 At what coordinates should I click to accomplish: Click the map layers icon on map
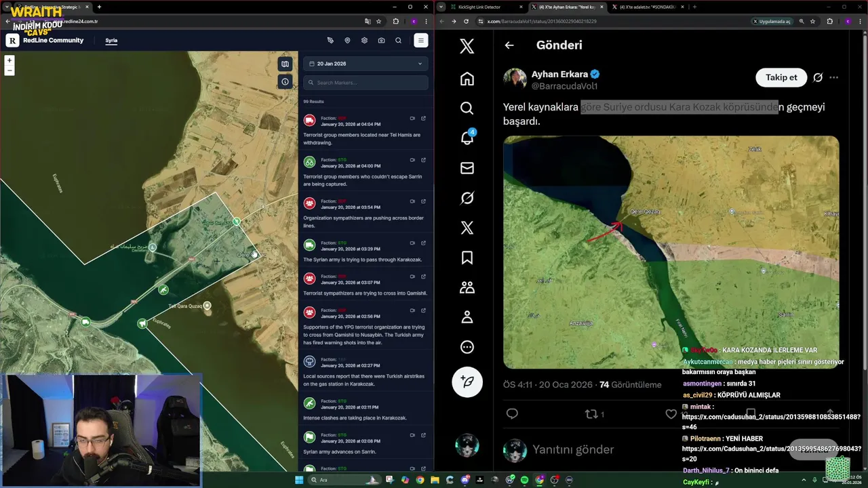coord(285,64)
